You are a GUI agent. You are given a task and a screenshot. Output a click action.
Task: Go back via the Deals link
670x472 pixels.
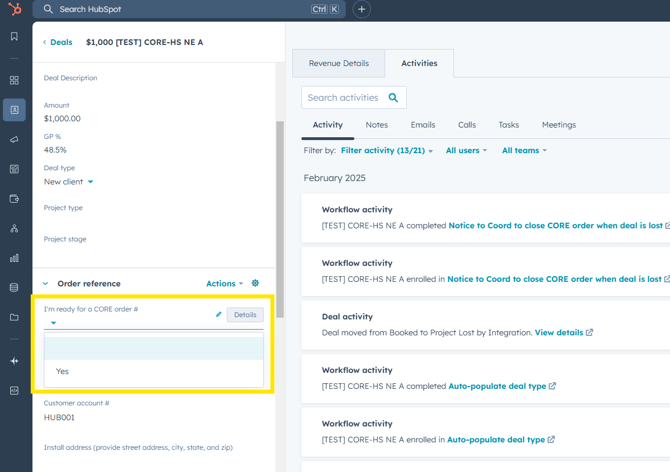(x=58, y=42)
